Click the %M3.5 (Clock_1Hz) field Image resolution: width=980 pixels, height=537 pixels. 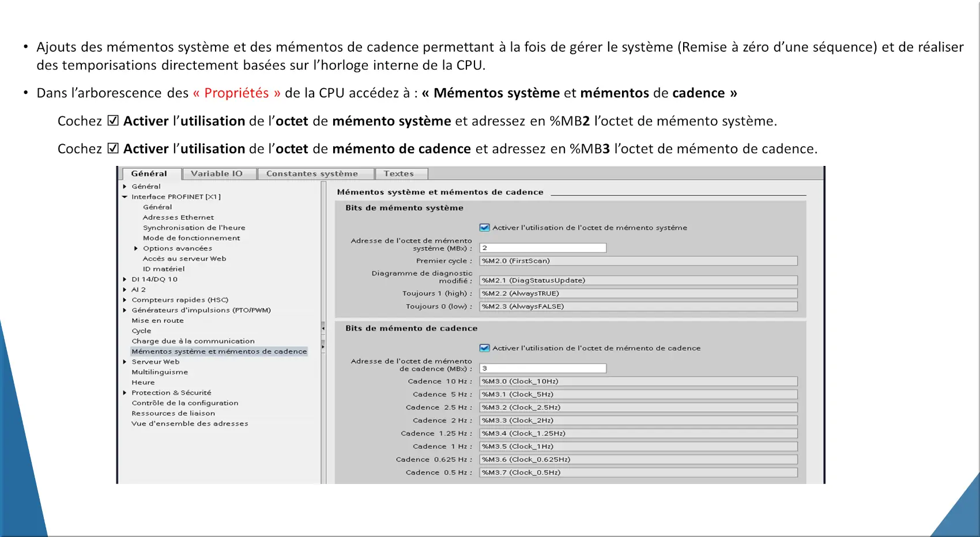[x=638, y=447]
